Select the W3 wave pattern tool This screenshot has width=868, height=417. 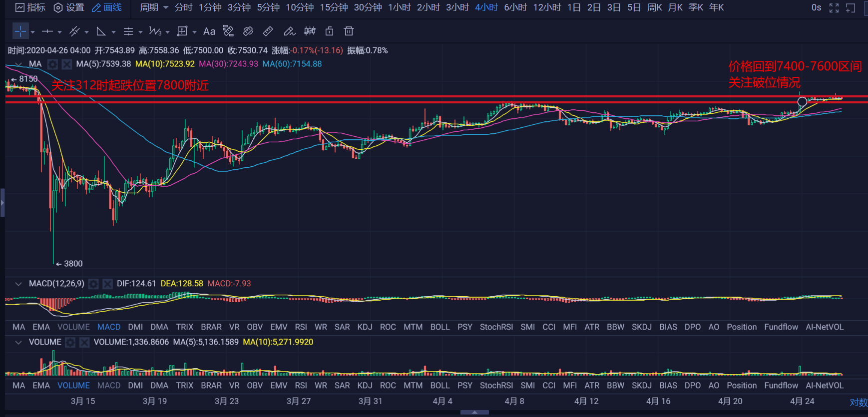[155, 31]
